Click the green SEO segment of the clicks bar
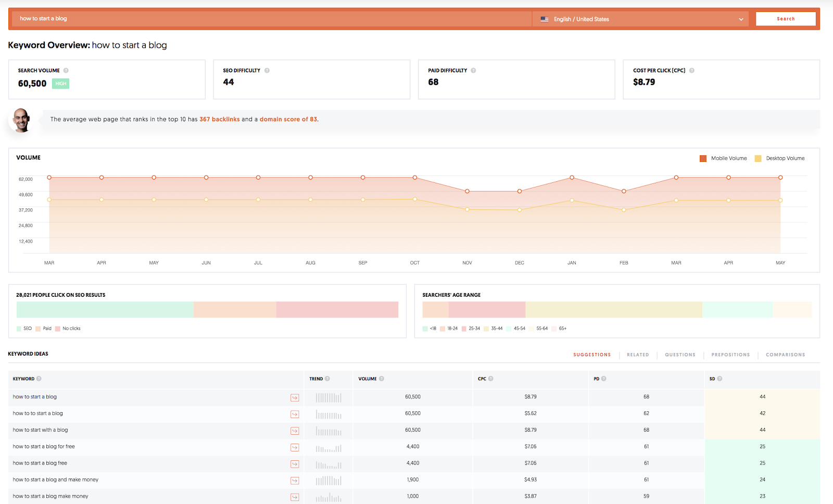 105,309
